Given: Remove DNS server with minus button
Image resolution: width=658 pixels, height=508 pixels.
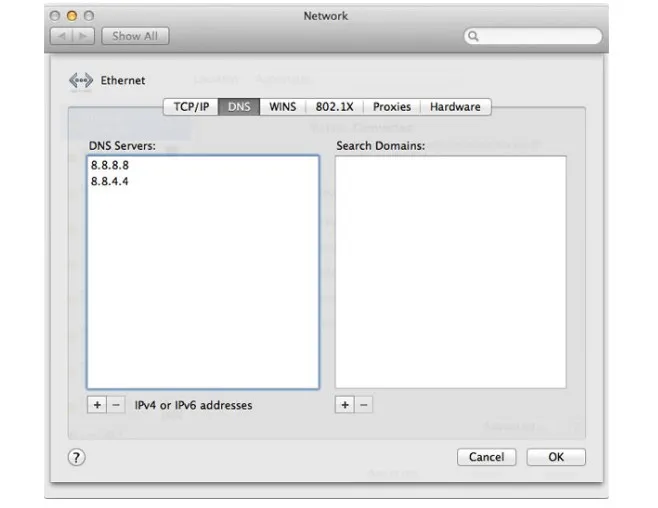Looking at the screenshot, I should [116, 405].
